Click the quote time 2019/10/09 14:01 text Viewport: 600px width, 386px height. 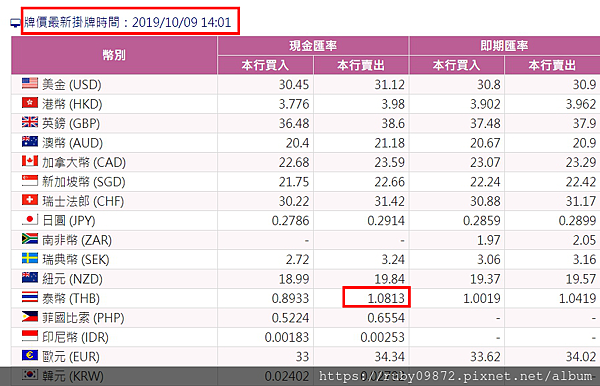[x=181, y=22]
